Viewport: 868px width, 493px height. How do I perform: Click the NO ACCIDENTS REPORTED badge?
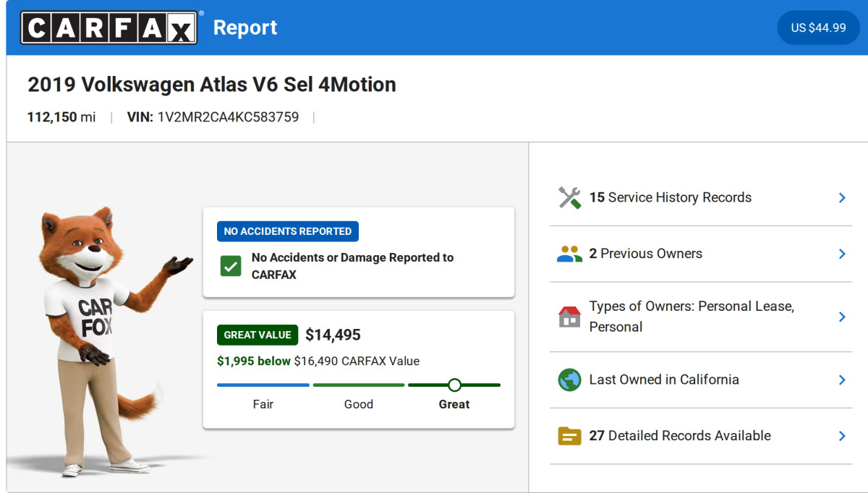point(288,231)
